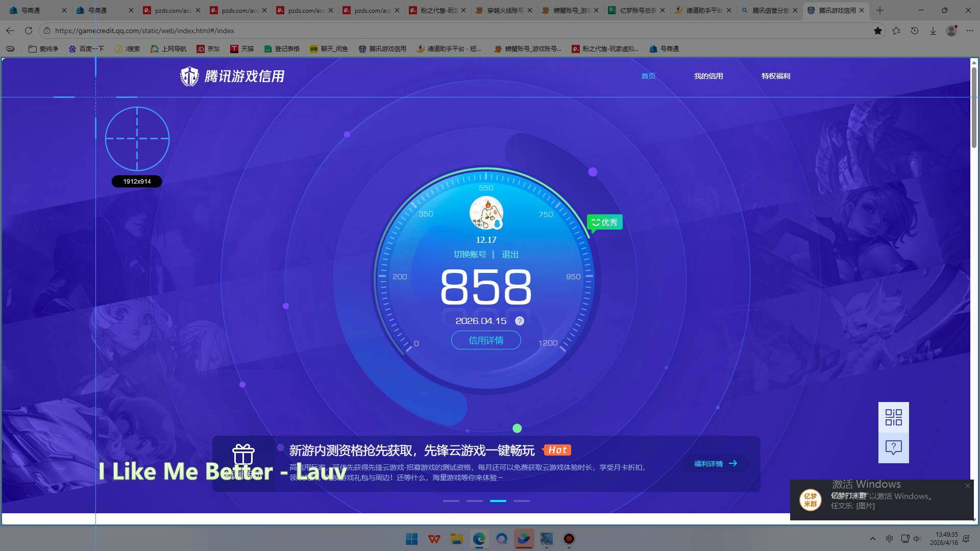This screenshot has height=551, width=980.
Task: Select the 特权福利 menu item
Action: (775, 76)
